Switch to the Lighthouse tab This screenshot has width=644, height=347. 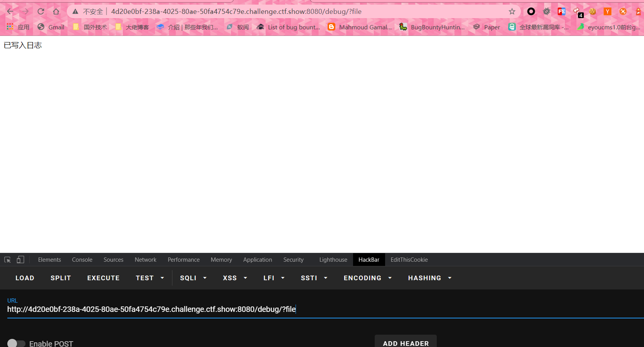point(333,260)
